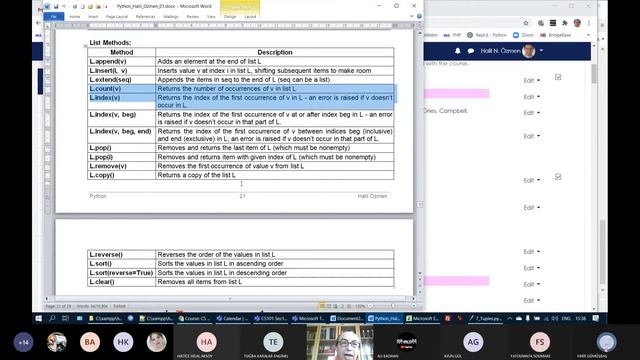Switch to the Document2 Word taskbar item
The image size is (640, 360).
click(346, 318)
